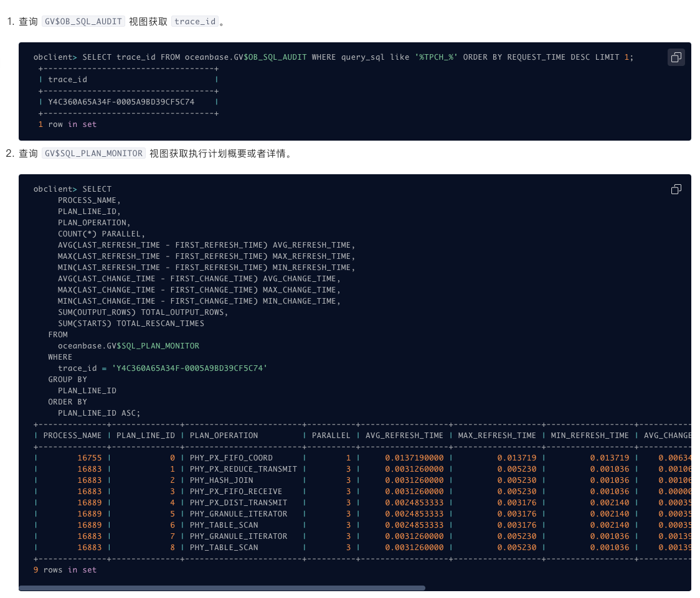Click the PHY_PX_FIFO_COORD operation cell
The height and width of the screenshot is (598, 700).
(231, 458)
